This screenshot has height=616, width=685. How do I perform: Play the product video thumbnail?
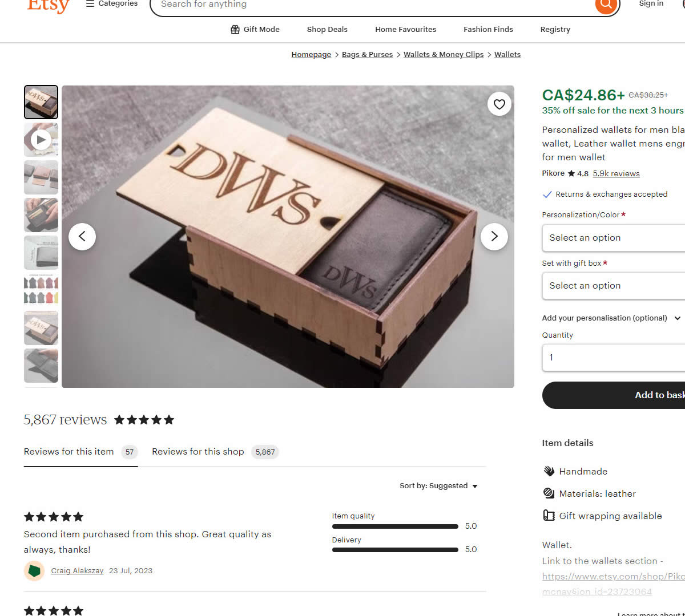41,140
